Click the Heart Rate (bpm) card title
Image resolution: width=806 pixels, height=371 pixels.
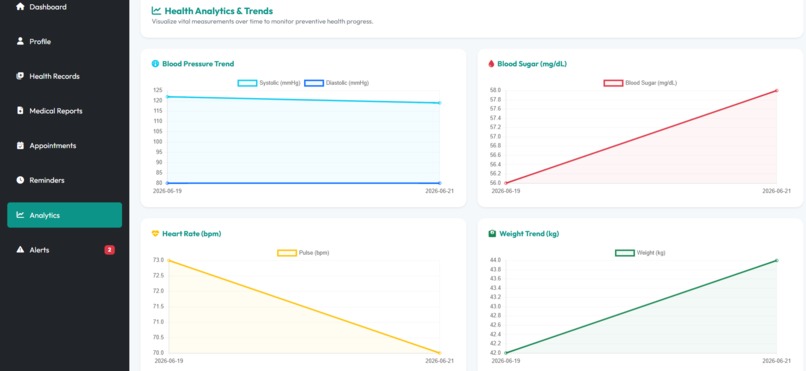pyautogui.click(x=191, y=233)
